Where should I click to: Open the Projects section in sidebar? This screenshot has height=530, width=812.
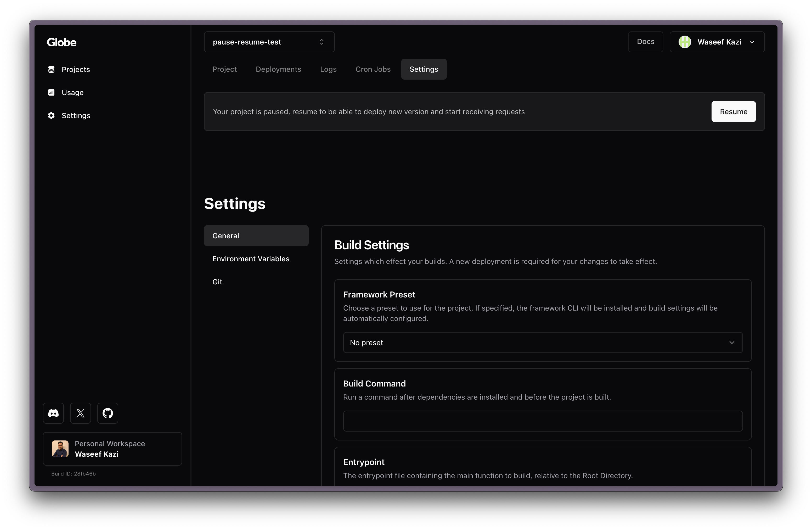(x=75, y=69)
